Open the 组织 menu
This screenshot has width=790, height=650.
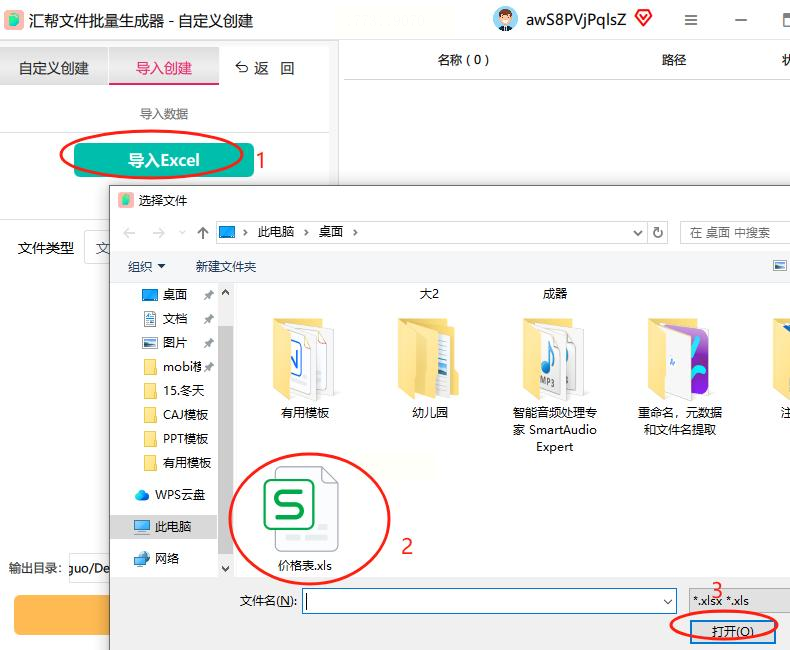click(146, 266)
